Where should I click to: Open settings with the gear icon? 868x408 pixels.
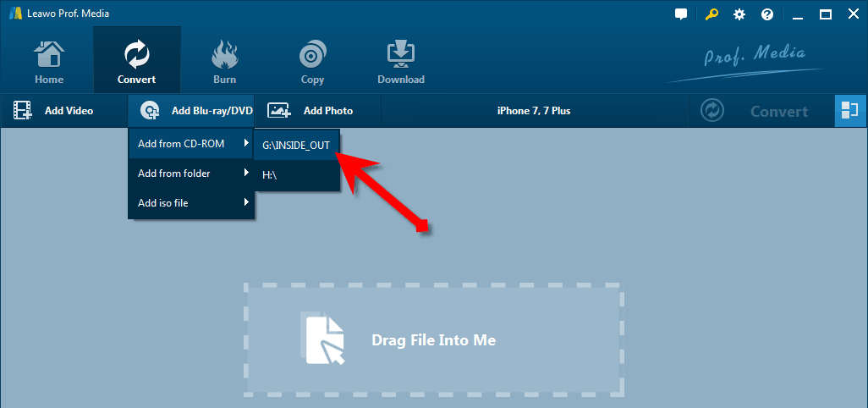coord(739,15)
